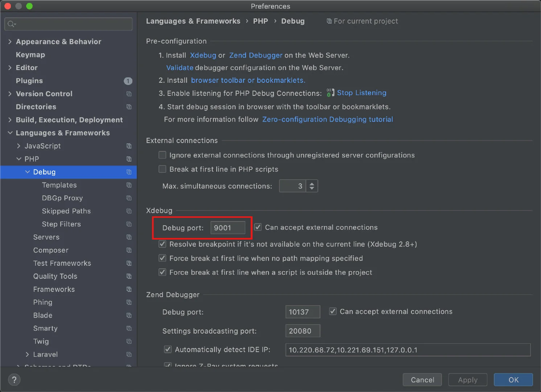
Task: Click the Xdebug Debug port field
Action: point(228,228)
